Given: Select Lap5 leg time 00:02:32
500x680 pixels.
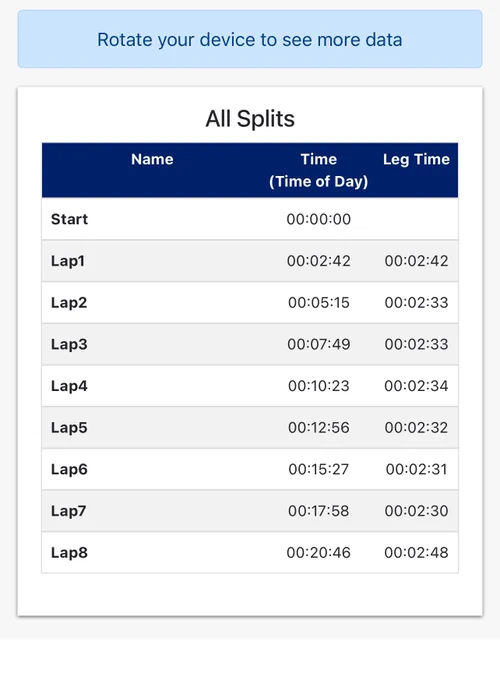Looking at the screenshot, I should pos(416,427).
